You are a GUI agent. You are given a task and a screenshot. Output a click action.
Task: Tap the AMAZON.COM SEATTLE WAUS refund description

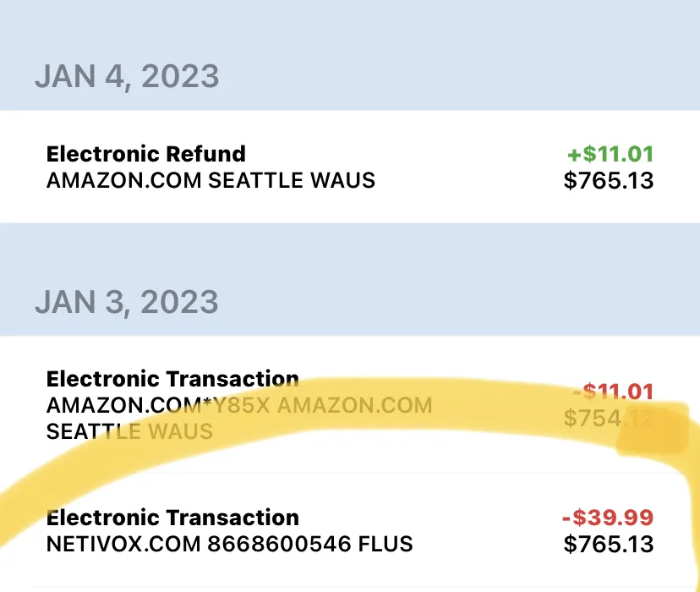coord(211,180)
